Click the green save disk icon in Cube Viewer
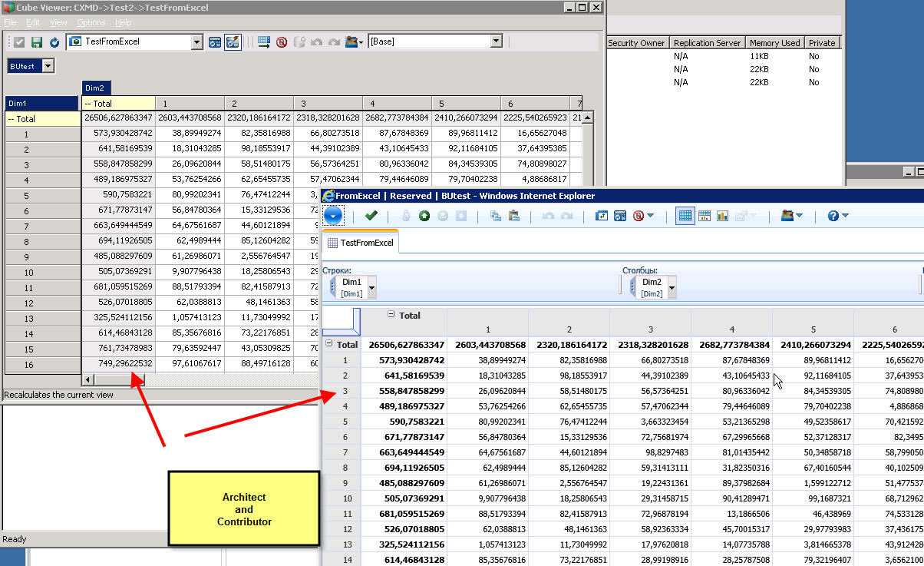 [x=36, y=41]
